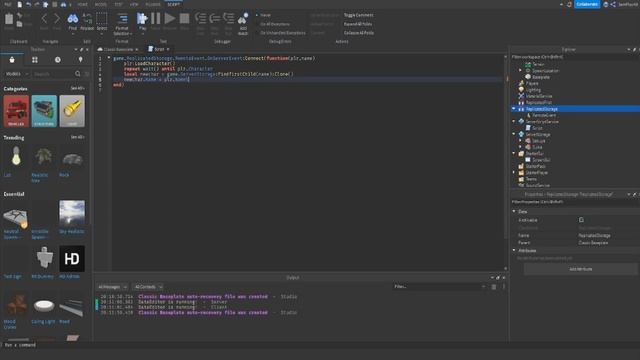Click the Paste clipboard icon
Image resolution: width=640 pixels, height=360 pixels.
click(x=9, y=19)
